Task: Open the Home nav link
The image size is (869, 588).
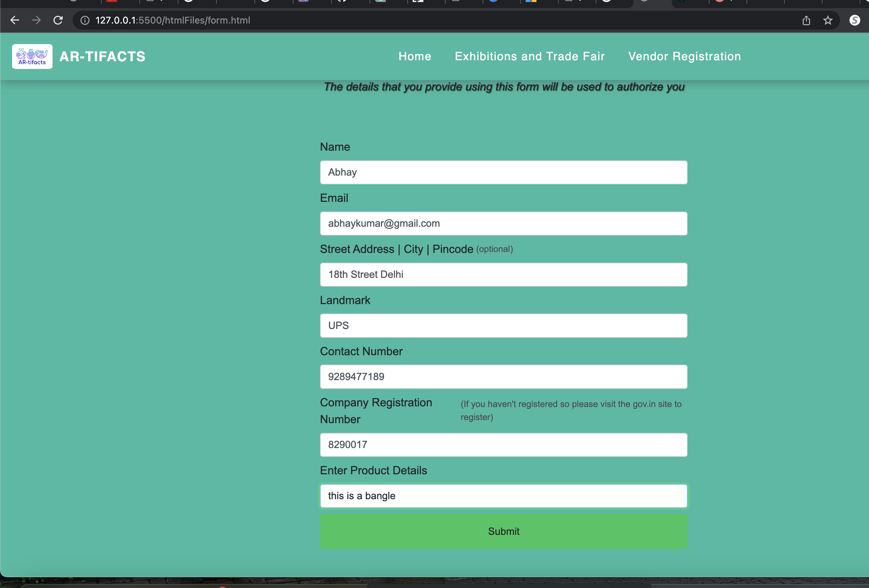Action: pos(415,57)
